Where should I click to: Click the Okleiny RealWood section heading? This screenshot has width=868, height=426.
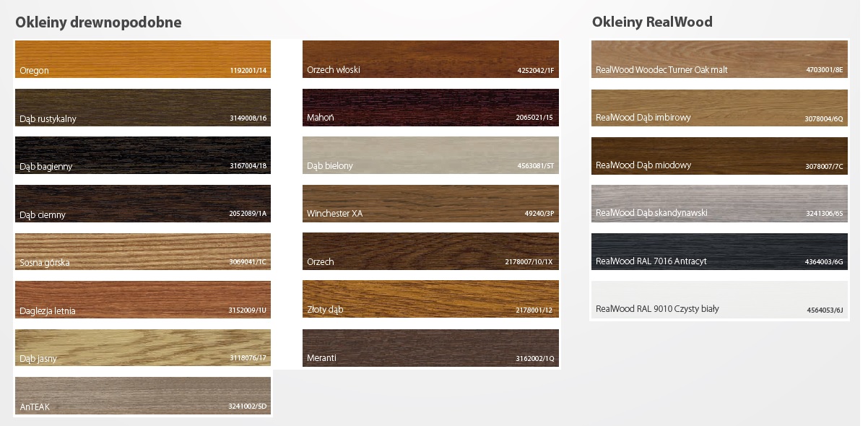coord(652,22)
